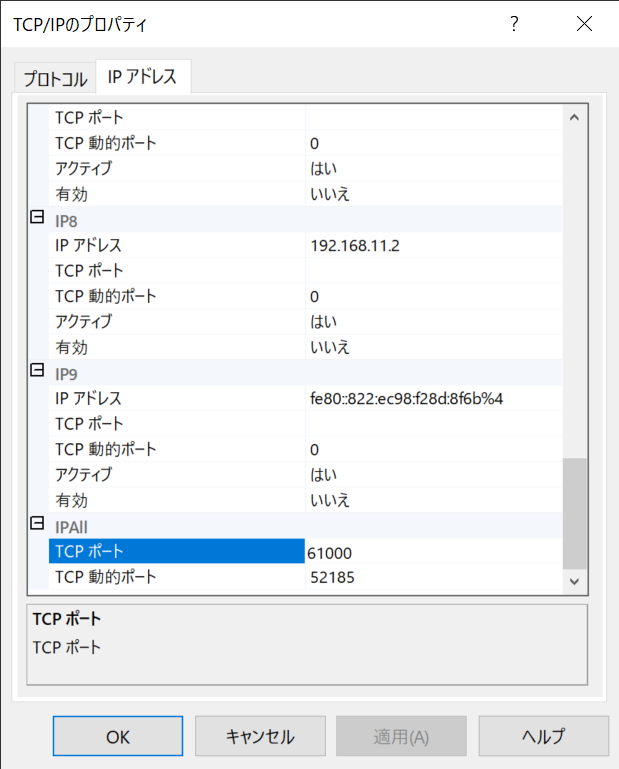The height and width of the screenshot is (769, 619).
Task: Click the OK button
Action: (118, 737)
